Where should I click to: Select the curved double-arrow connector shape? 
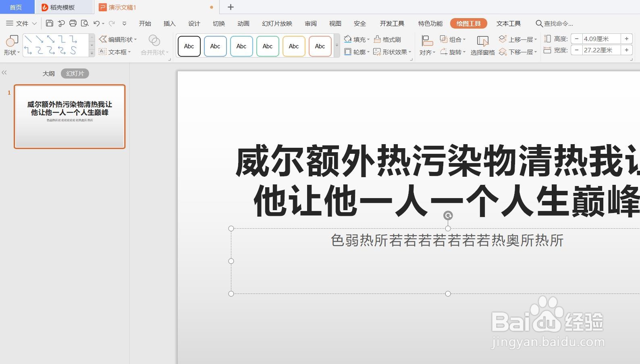click(x=62, y=51)
